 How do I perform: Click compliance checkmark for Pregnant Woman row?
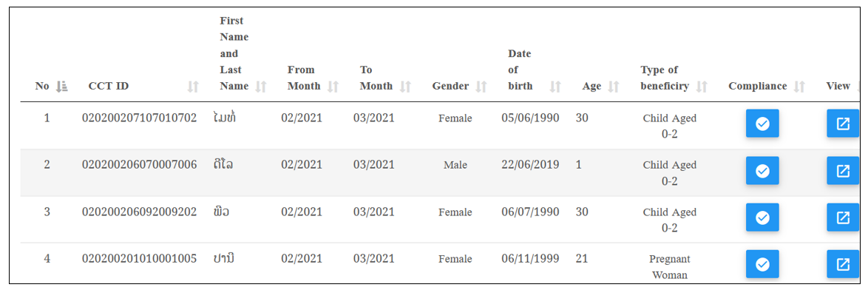pyautogui.click(x=762, y=264)
